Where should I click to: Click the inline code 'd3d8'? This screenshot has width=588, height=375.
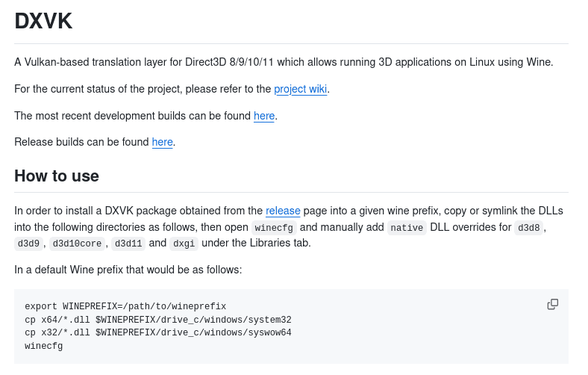[x=528, y=228]
